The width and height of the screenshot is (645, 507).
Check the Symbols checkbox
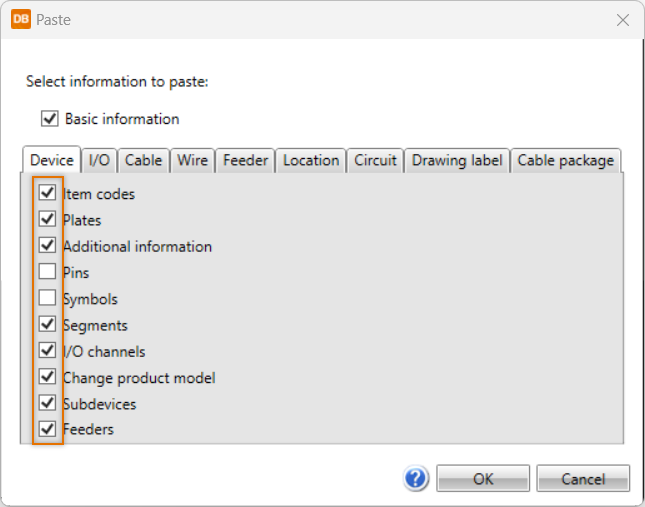[x=47, y=298]
